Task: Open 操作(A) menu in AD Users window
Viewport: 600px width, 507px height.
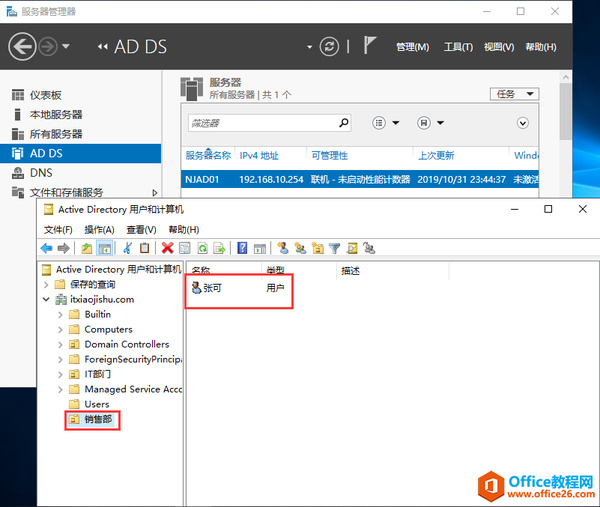Action: 99,230
